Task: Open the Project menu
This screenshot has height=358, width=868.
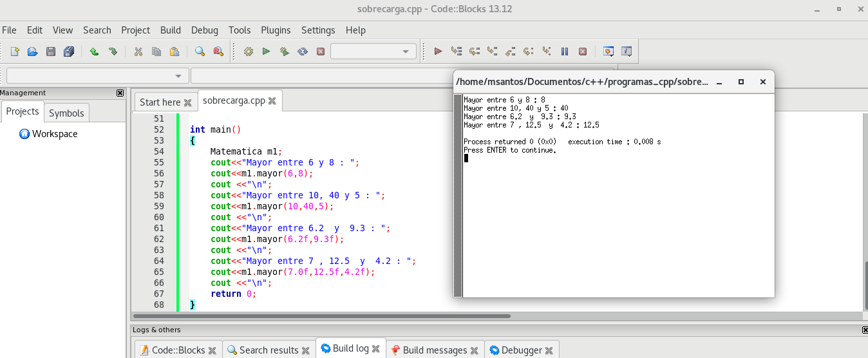Action: [x=136, y=30]
